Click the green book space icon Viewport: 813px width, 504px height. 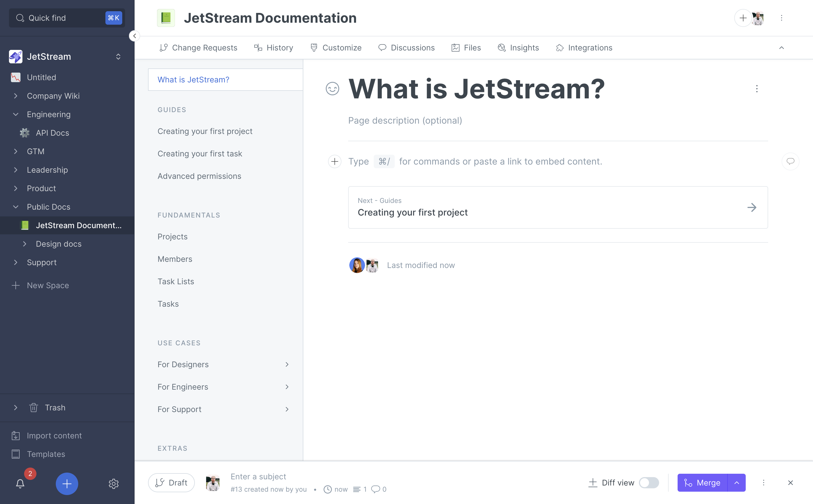166,18
